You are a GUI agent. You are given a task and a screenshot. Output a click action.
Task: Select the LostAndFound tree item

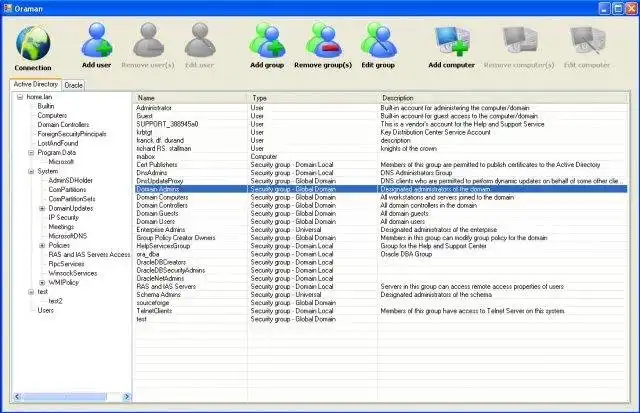(58, 143)
